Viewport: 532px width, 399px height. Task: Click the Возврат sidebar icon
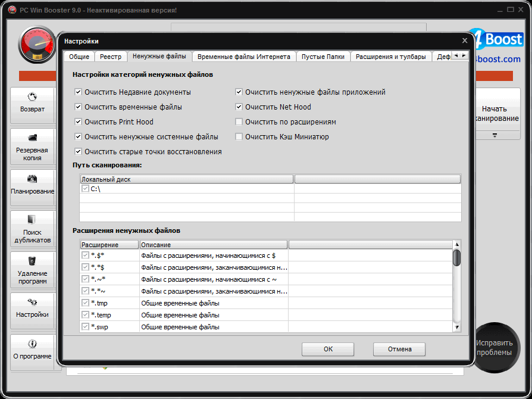[32, 97]
